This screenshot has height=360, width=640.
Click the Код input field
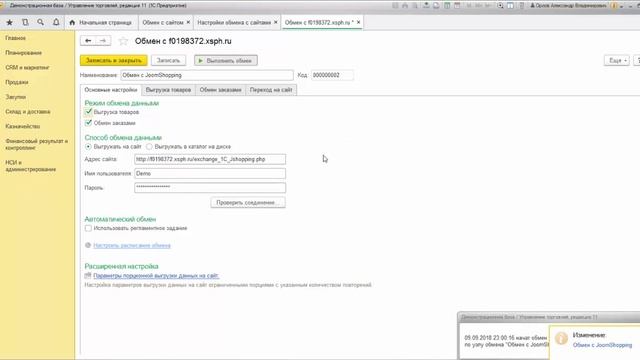pos(332,75)
